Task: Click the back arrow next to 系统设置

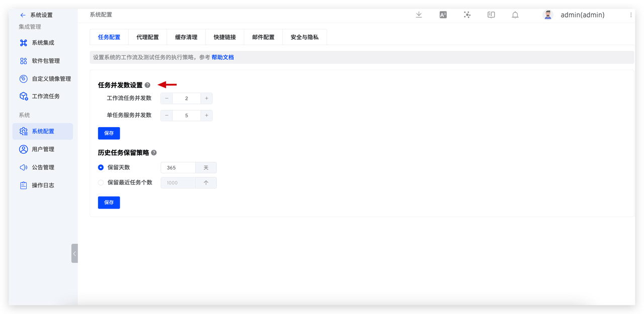Action: click(x=23, y=15)
